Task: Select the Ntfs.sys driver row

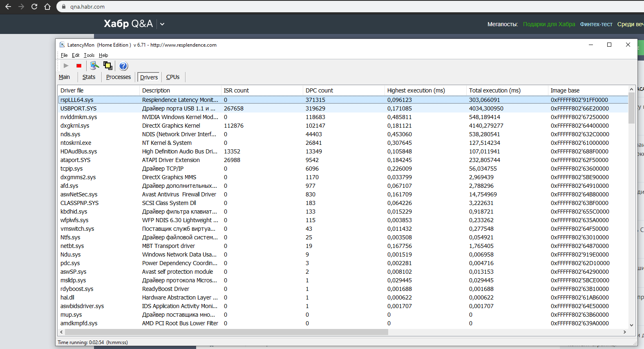Action: coord(343,237)
